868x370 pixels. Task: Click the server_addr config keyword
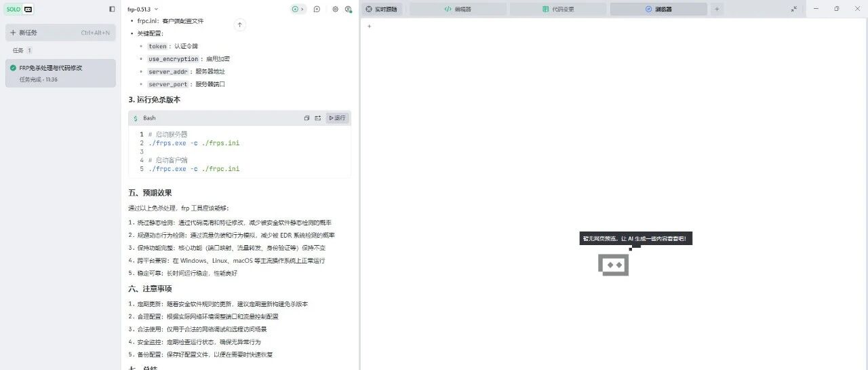(x=168, y=71)
